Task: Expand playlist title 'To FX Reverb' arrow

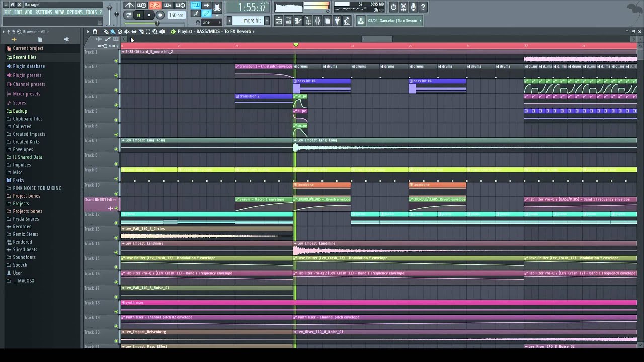Action: [254, 31]
